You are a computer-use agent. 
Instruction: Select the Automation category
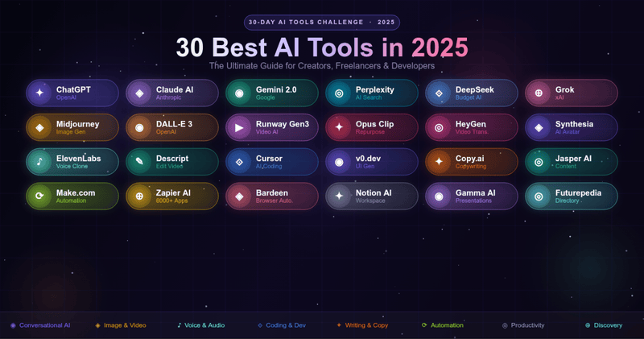pyautogui.click(x=443, y=325)
